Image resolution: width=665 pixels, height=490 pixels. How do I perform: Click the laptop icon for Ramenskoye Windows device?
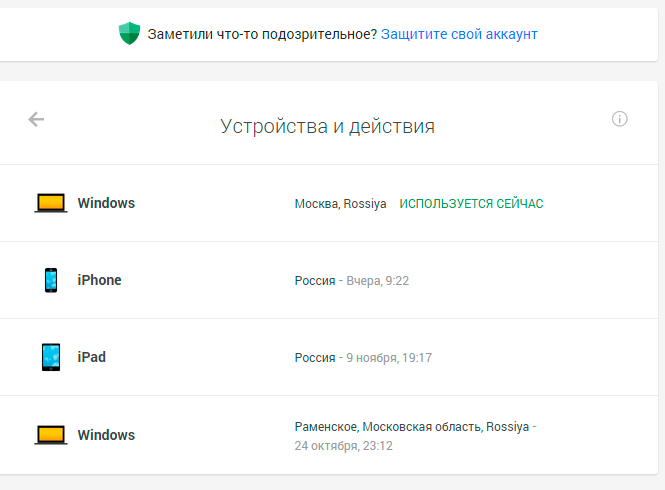click(50, 435)
